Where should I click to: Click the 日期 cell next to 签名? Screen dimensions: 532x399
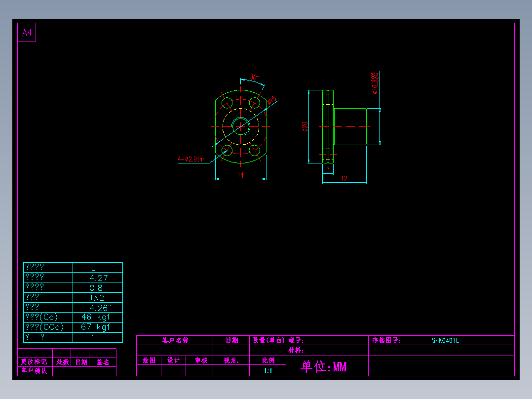point(81,362)
